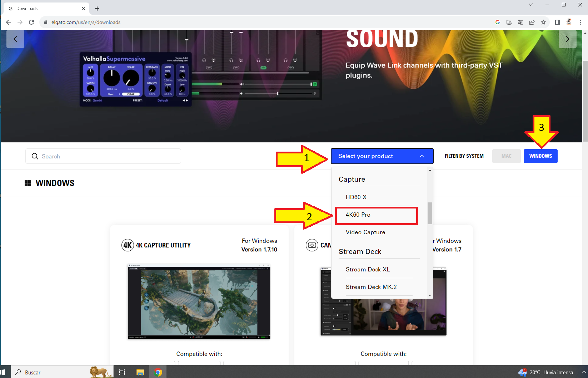The image size is (588, 378).
Task: Go to previous carousel slide arrow
Action: pos(15,39)
